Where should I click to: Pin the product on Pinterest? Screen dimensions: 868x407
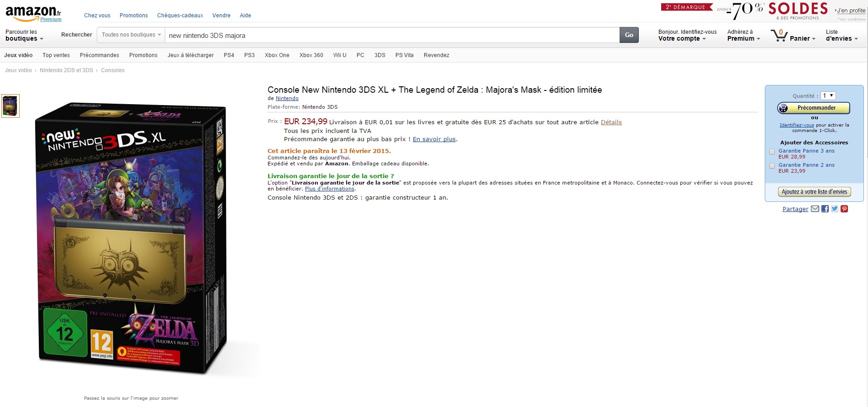pos(844,209)
